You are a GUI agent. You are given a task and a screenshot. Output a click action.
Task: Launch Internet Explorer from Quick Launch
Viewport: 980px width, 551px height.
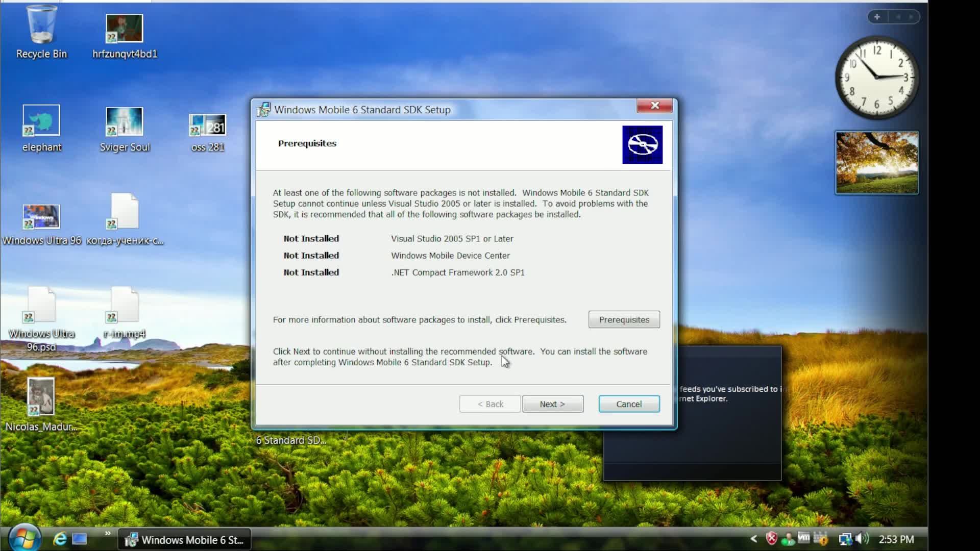(60, 539)
